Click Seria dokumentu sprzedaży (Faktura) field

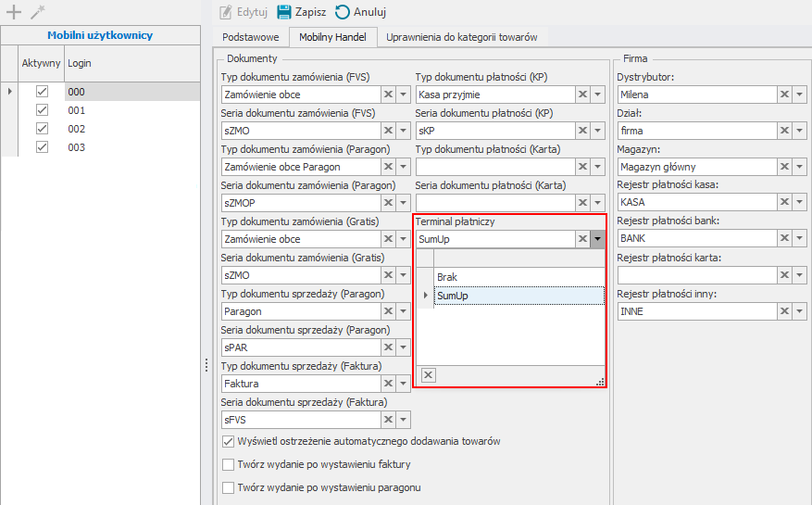coord(301,420)
